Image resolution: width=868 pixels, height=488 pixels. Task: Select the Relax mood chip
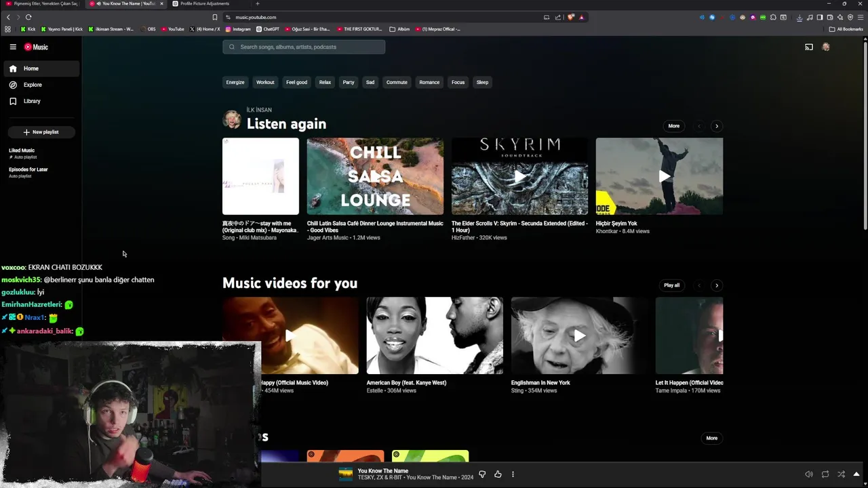[x=325, y=82]
